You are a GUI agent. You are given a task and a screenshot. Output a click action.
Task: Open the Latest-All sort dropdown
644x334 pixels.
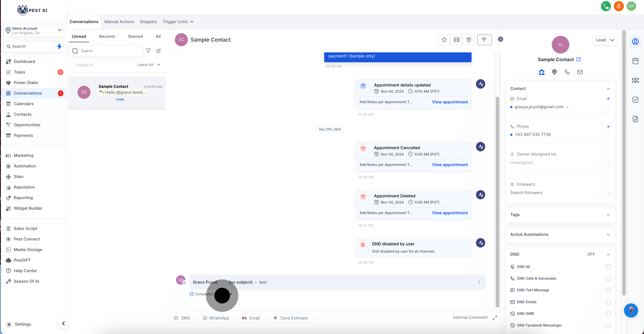[x=148, y=65]
